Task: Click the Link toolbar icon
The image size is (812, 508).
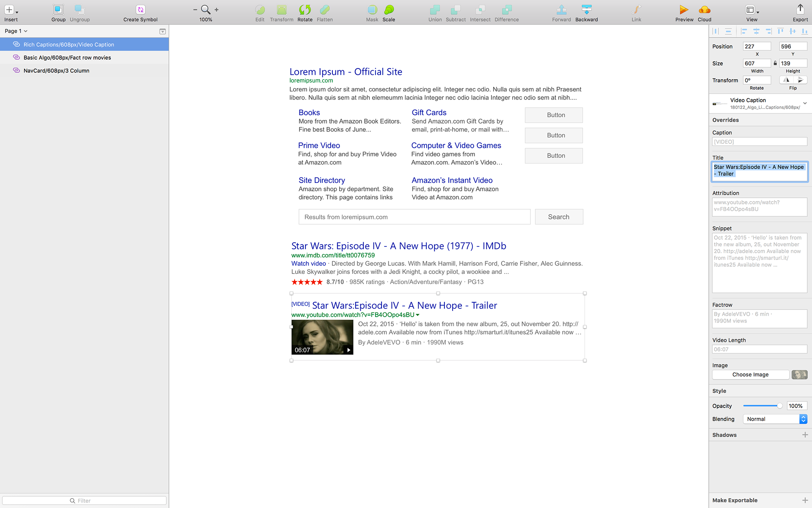Action: click(636, 10)
